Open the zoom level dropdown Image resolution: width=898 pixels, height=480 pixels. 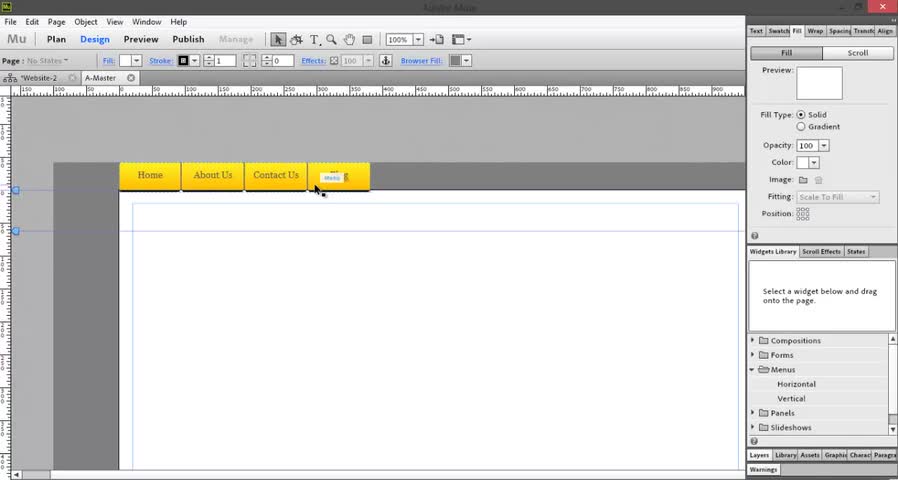click(419, 40)
